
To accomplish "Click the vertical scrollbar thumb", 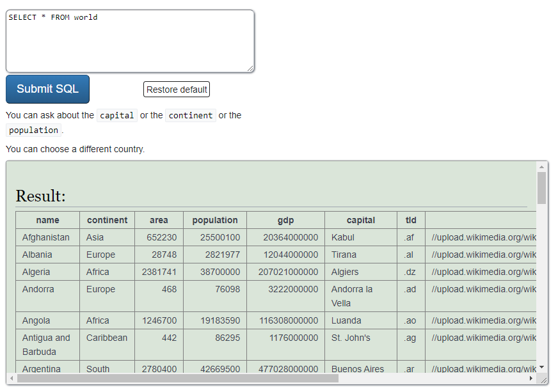I will click(542, 187).
